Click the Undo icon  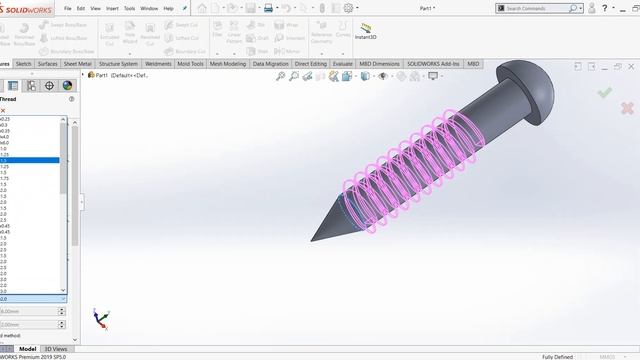tap(287, 8)
